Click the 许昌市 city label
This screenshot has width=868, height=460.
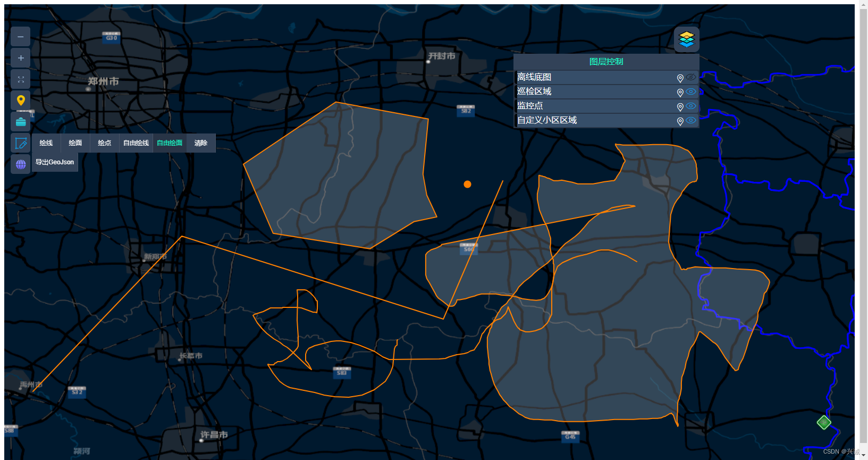pyautogui.click(x=214, y=435)
